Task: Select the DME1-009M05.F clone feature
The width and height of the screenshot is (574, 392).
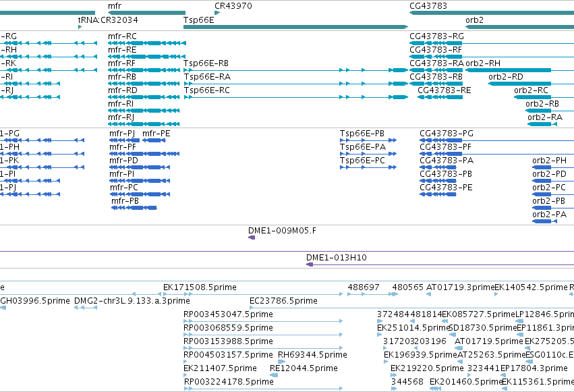Action: (x=252, y=238)
